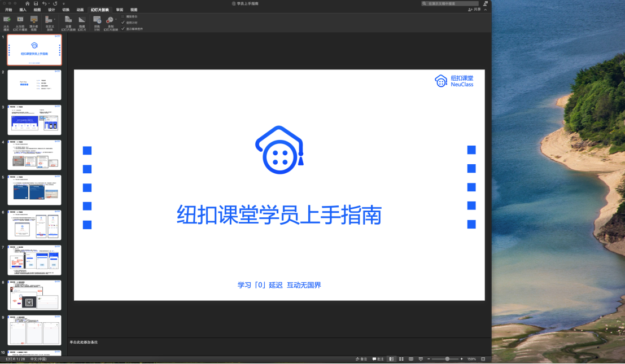Click the Share (共享) button
The height and width of the screenshot is (364, 625).
[474, 10]
